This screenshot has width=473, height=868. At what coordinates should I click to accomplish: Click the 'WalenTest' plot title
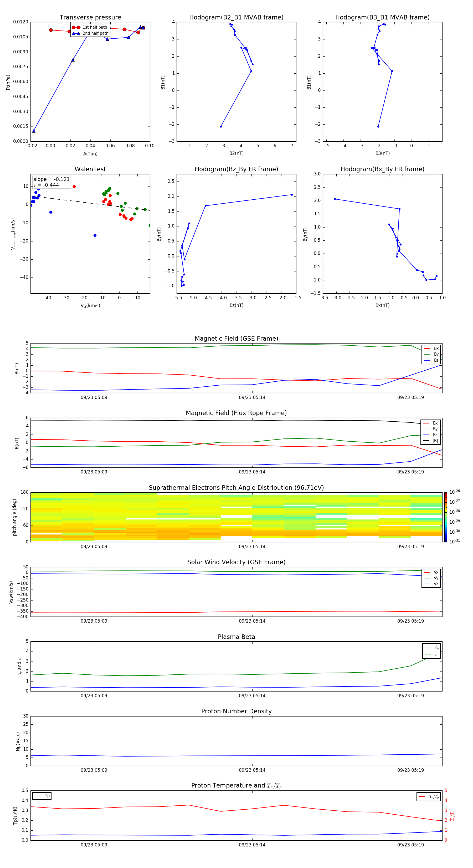pos(90,169)
